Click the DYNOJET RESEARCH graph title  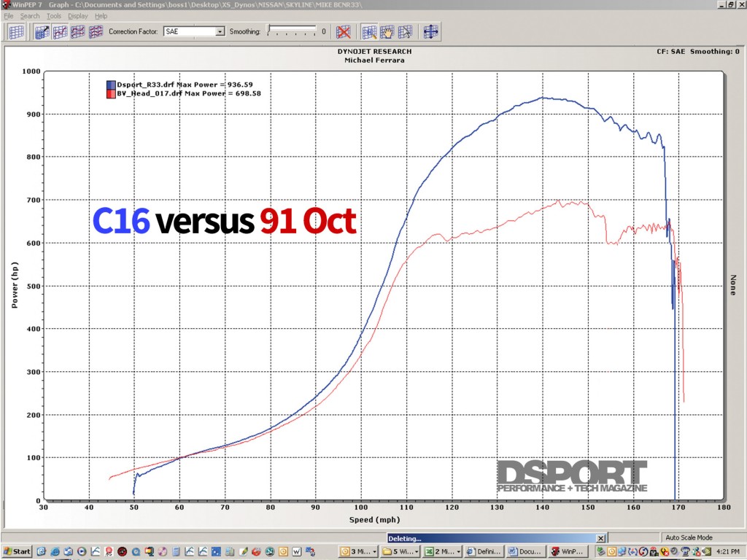[374, 52]
